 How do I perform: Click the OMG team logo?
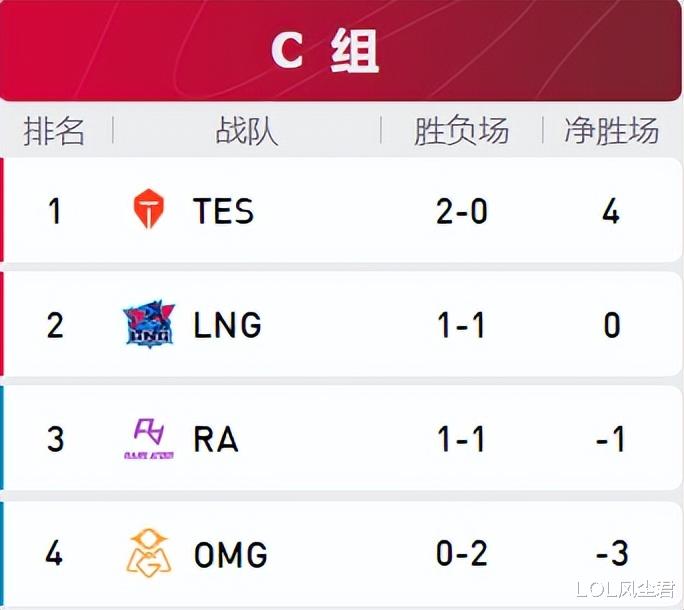tap(149, 553)
